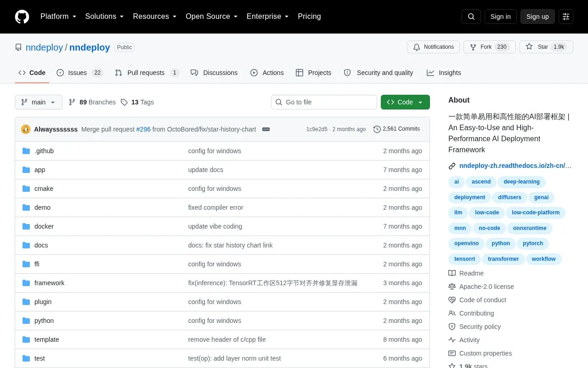Click the header command palette icon
588x368 pixels.
click(x=566, y=17)
